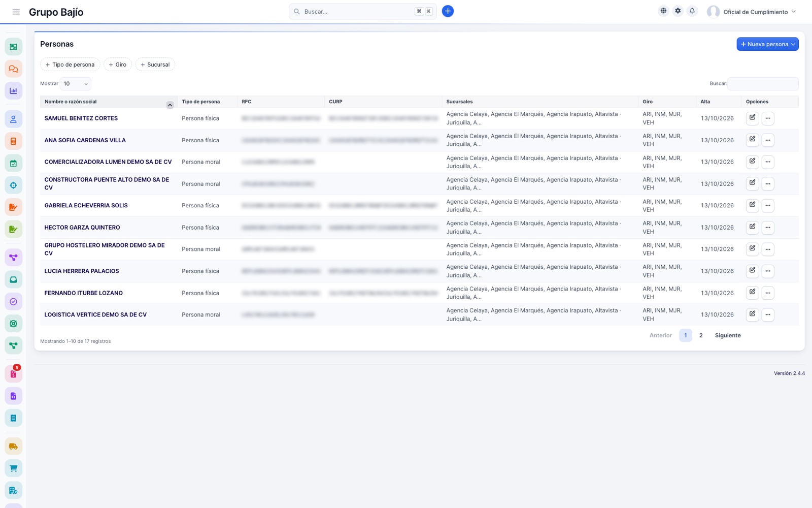Viewport: 812px width, 508px height.
Task: Open the orange calculator sidebar icon
Action: 14,141
